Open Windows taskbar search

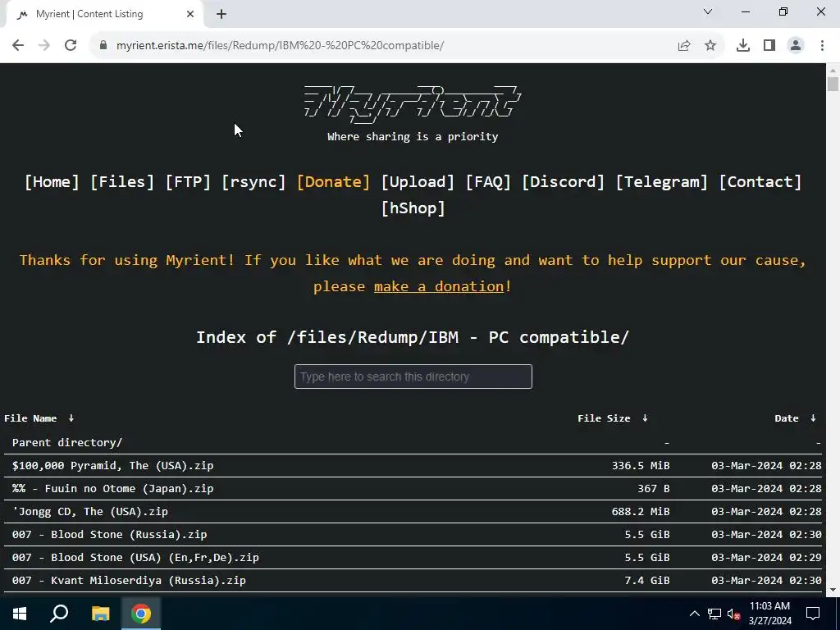[59, 614]
